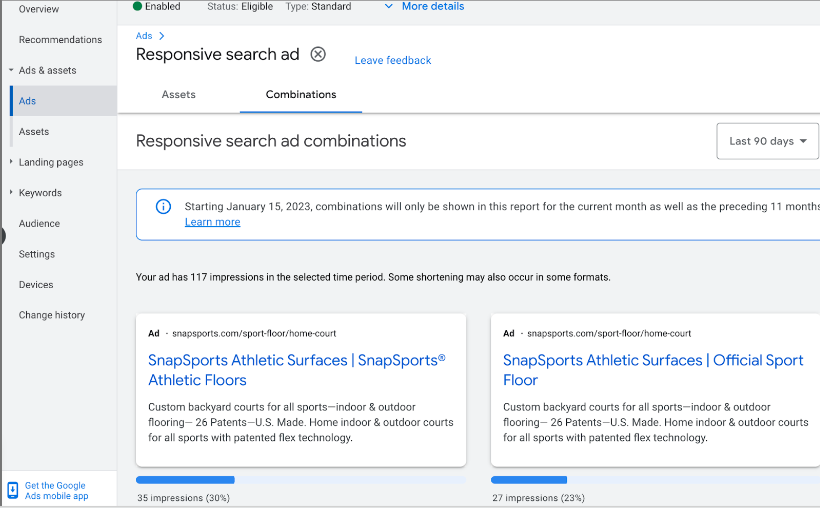Open the Last 90 days date dropdown

coord(767,141)
